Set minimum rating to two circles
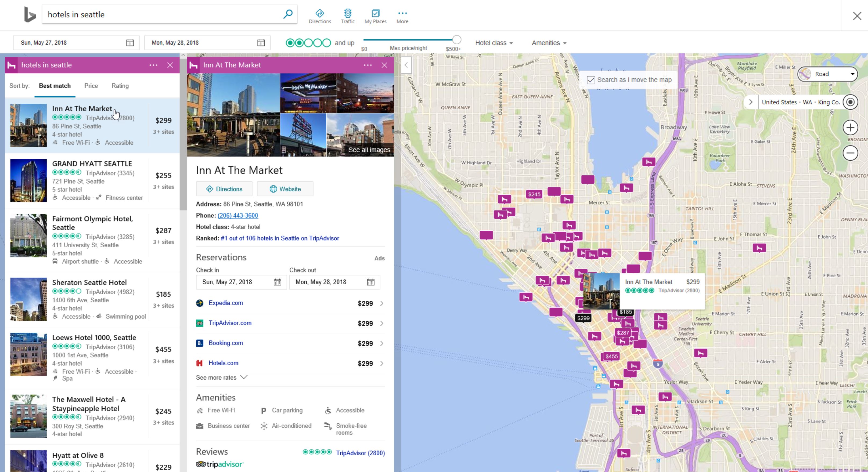868x472 pixels. [299, 43]
